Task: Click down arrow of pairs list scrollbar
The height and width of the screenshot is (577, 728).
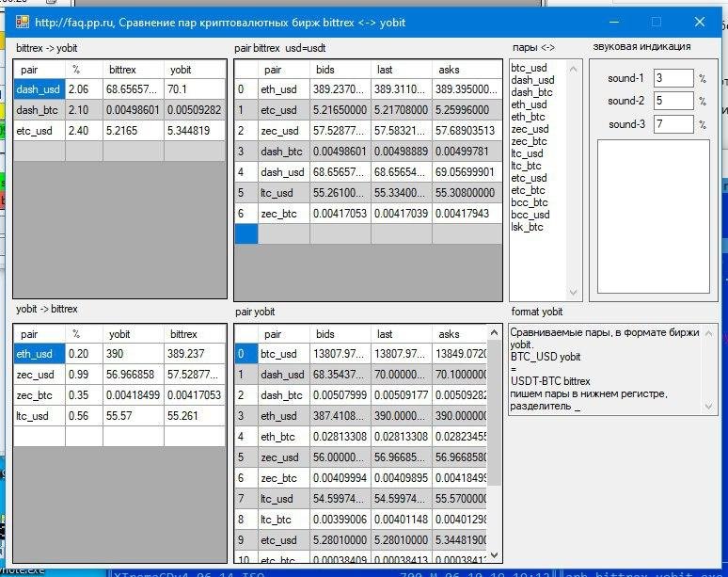Action: tap(574, 292)
